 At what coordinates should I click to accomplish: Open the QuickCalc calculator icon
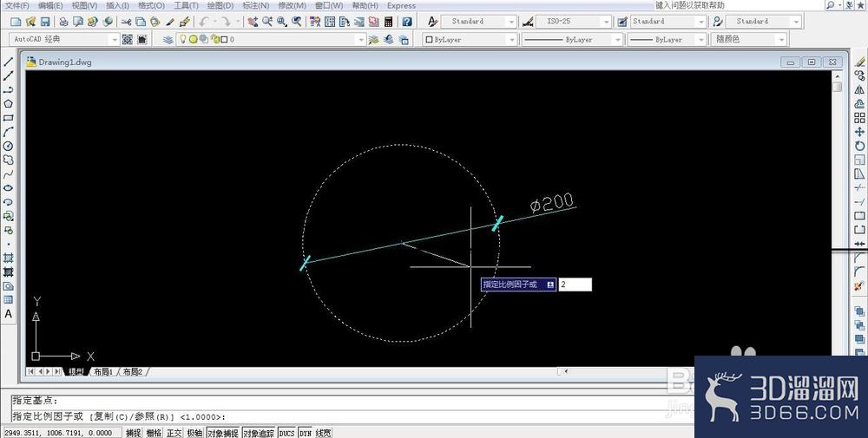click(x=388, y=22)
